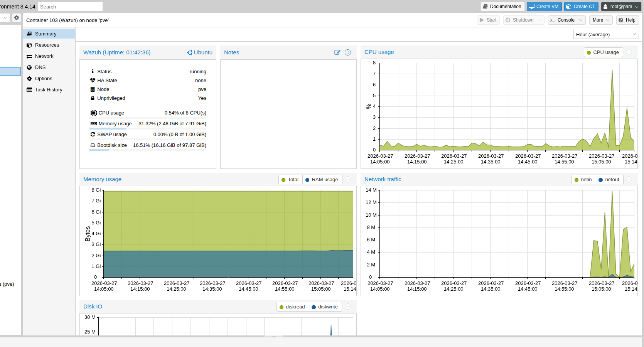
Task: Expand the Console type dropdown arrow
Action: 581,20
